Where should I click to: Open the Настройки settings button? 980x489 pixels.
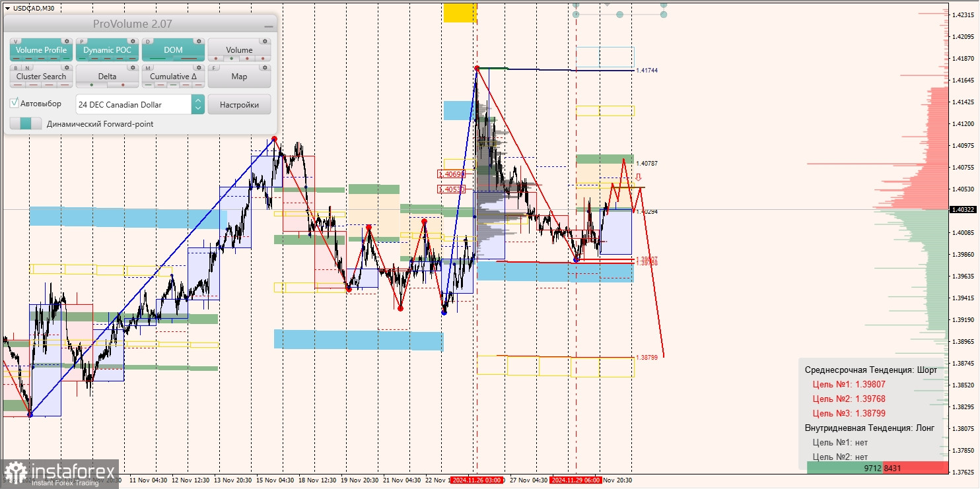[x=239, y=104]
